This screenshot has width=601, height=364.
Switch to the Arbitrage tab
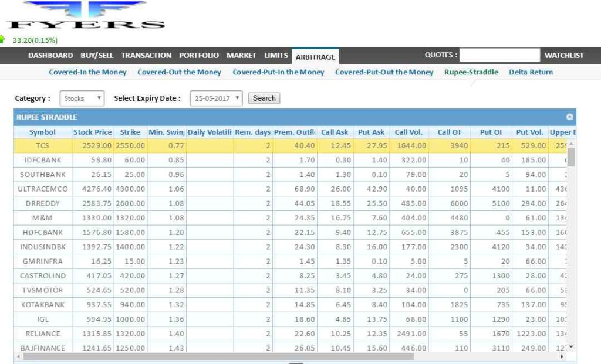tap(315, 57)
